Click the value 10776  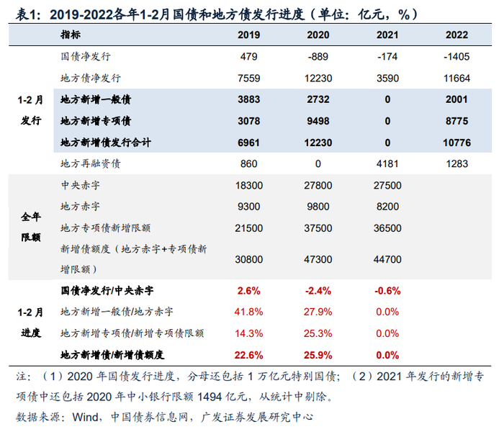(x=456, y=143)
